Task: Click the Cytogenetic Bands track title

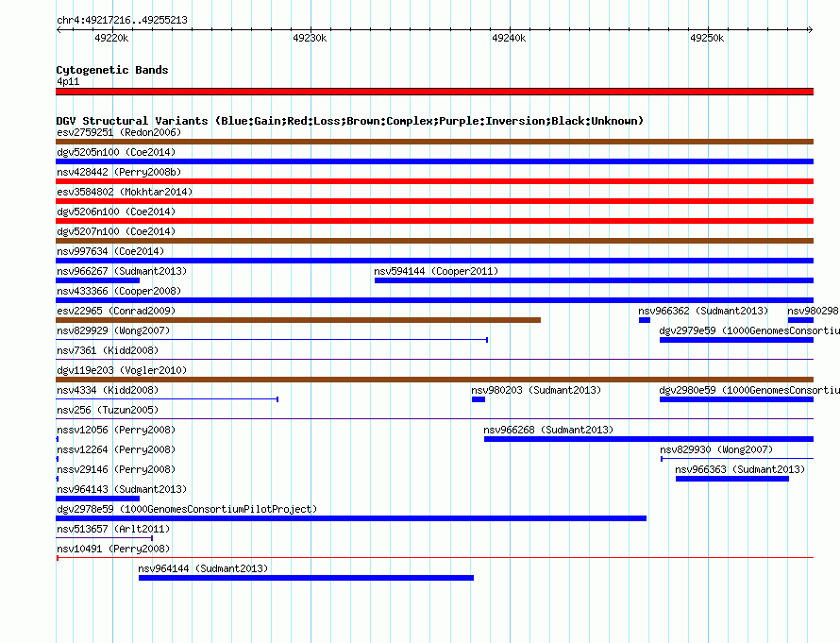Action: (x=112, y=70)
